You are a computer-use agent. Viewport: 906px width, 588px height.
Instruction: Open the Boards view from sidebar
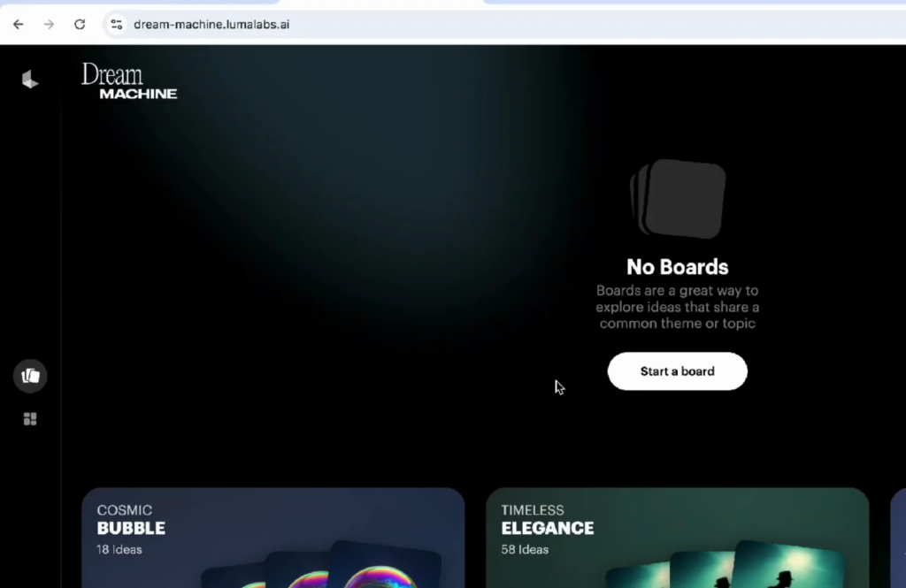click(30, 376)
